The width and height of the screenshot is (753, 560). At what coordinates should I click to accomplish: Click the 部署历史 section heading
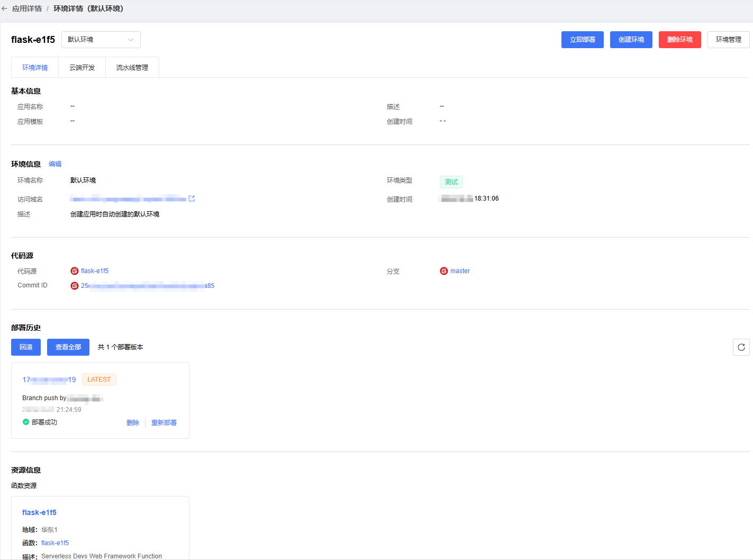tap(26, 328)
